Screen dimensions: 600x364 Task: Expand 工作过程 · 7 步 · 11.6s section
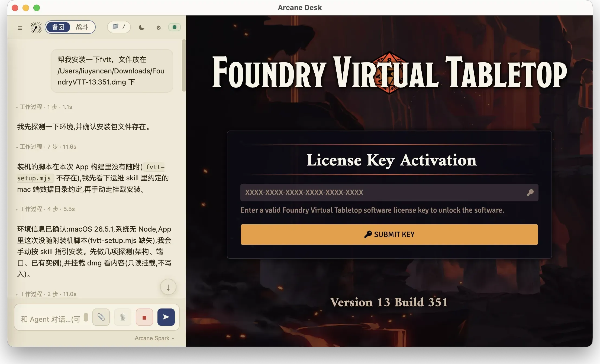click(x=46, y=147)
